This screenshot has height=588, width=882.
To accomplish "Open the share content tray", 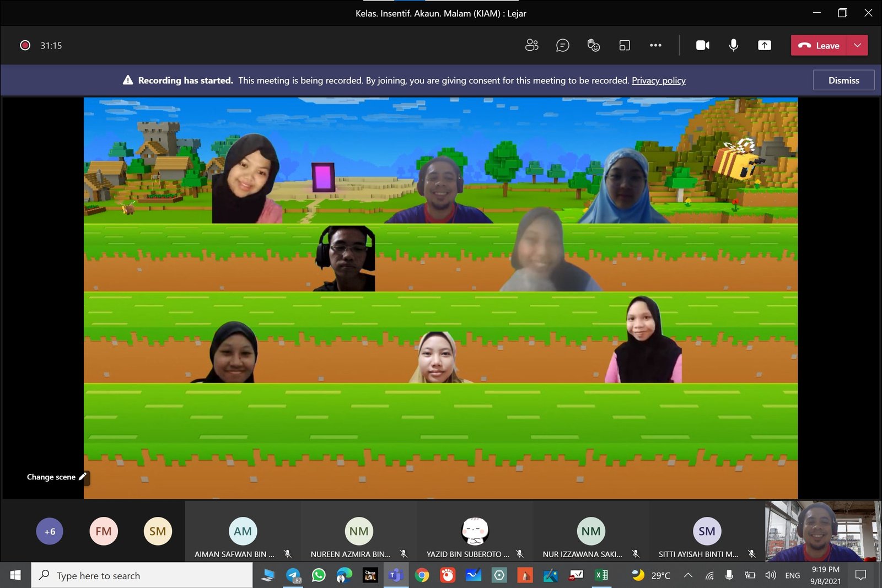I will 765,45.
